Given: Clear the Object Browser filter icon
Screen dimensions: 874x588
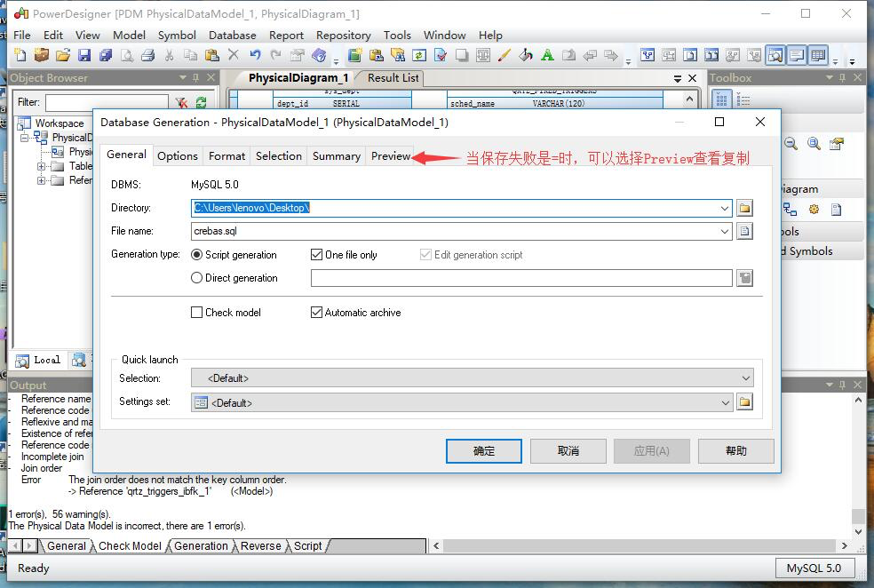Looking at the screenshot, I should click(x=181, y=102).
